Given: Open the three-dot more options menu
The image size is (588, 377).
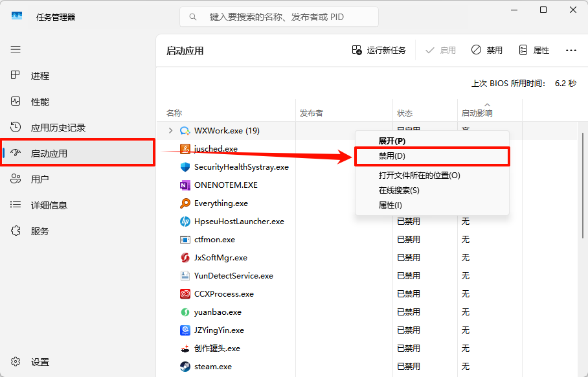Looking at the screenshot, I should click(571, 50).
